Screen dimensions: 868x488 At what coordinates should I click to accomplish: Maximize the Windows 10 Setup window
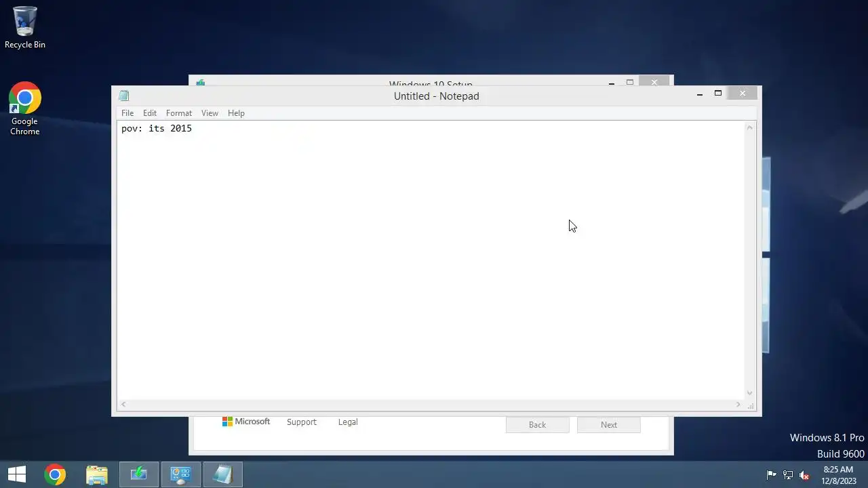pos(630,83)
